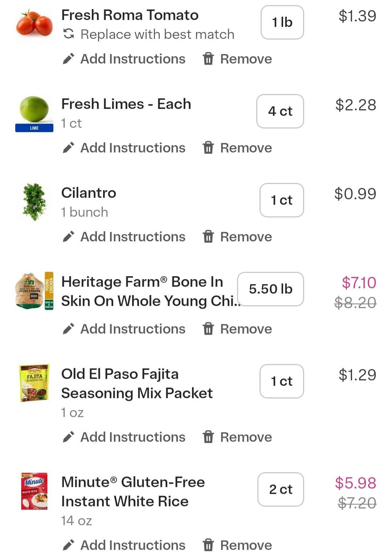The width and height of the screenshot is (392, 557).
Task: Click the trash icon for Minute Instant White Rice
Action: [x=208, y=545]
